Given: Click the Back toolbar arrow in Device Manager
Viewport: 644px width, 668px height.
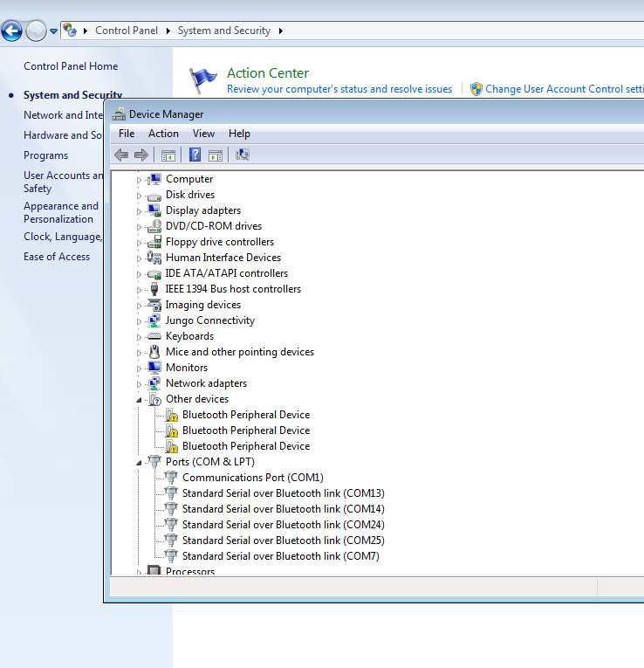Looking at the screenshot, I should 121,155.
